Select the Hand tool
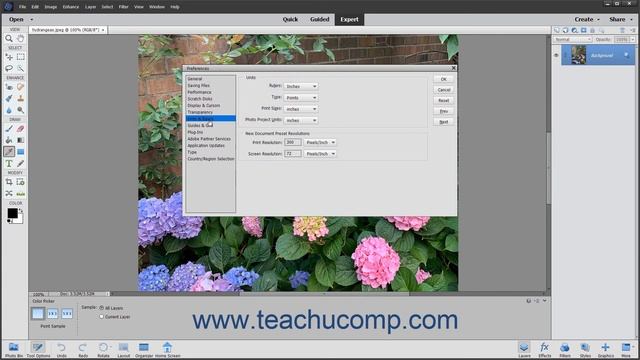This screenshot has width=640, height=360. [x=20, y=38]
